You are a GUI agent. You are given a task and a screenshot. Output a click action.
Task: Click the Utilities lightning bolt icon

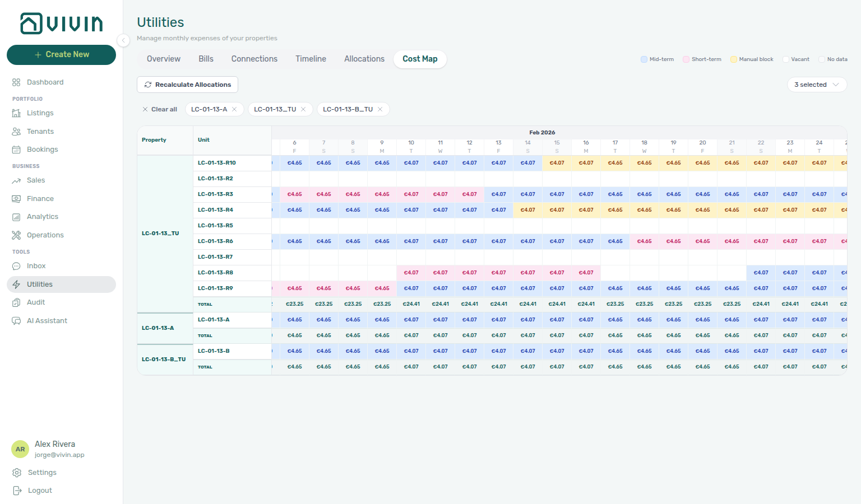[16, 284]
